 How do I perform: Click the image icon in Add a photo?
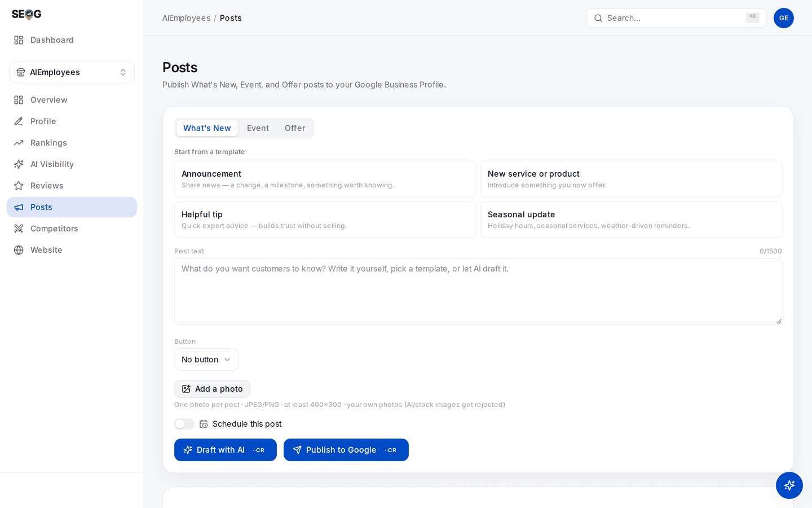[186, 389]
